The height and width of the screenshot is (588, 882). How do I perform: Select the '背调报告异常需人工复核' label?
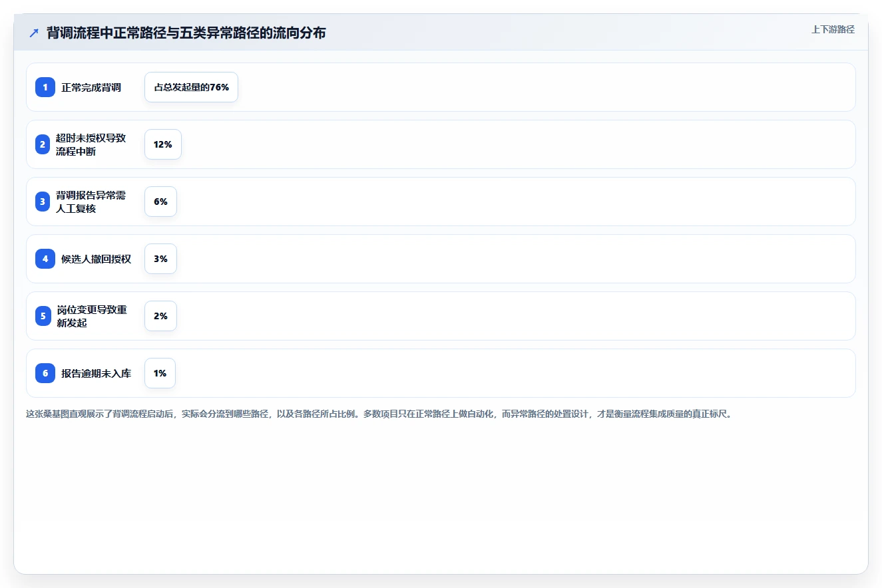point(91,202)
